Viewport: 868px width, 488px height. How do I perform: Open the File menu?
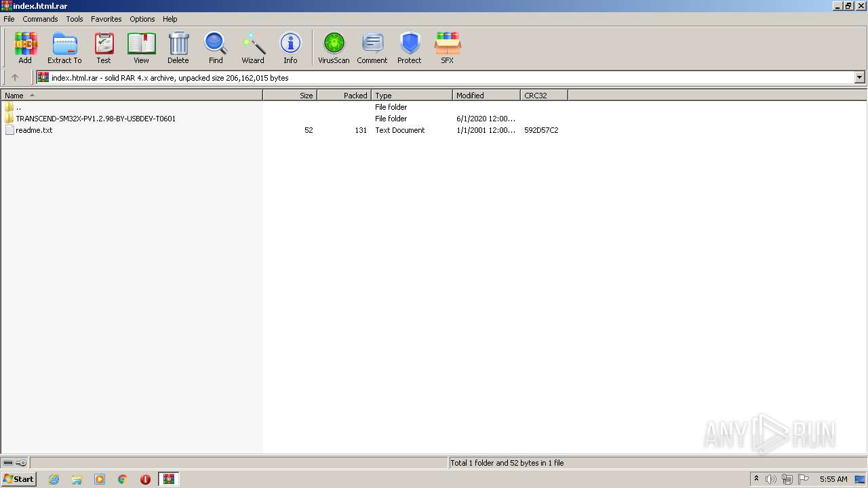click(x=9, y=19)
